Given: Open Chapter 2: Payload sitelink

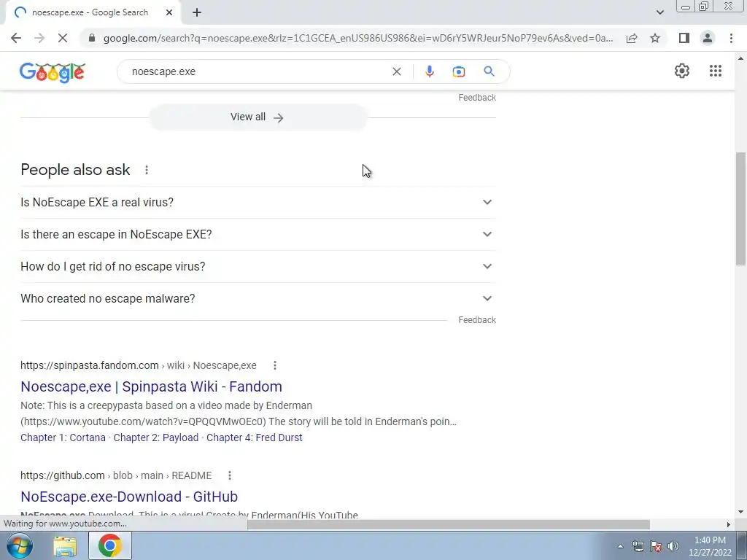Looking at the screenshot, I should click(156, 437).
